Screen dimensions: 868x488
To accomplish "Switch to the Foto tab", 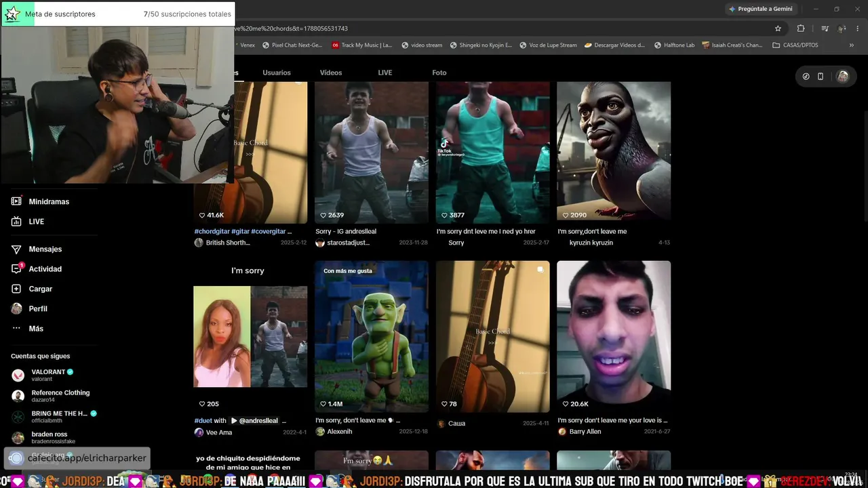I will pyautogui.click(x=439, y=73).
